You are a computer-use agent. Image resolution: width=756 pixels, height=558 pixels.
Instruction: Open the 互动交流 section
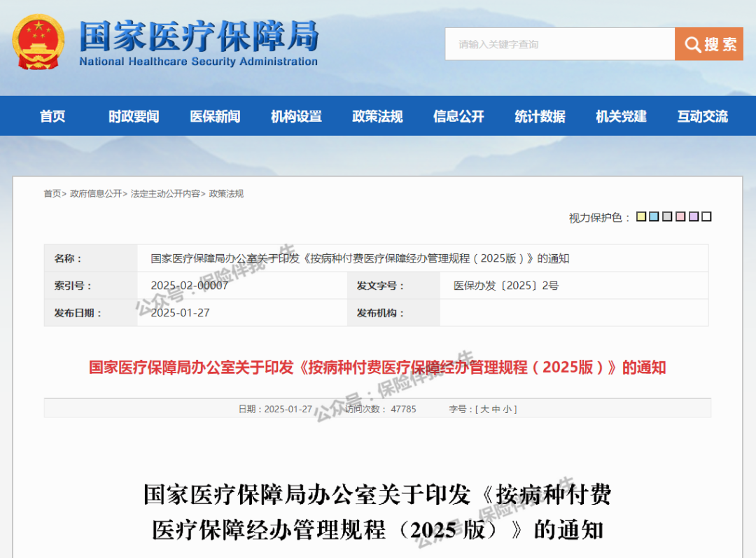tap(702, 116)
